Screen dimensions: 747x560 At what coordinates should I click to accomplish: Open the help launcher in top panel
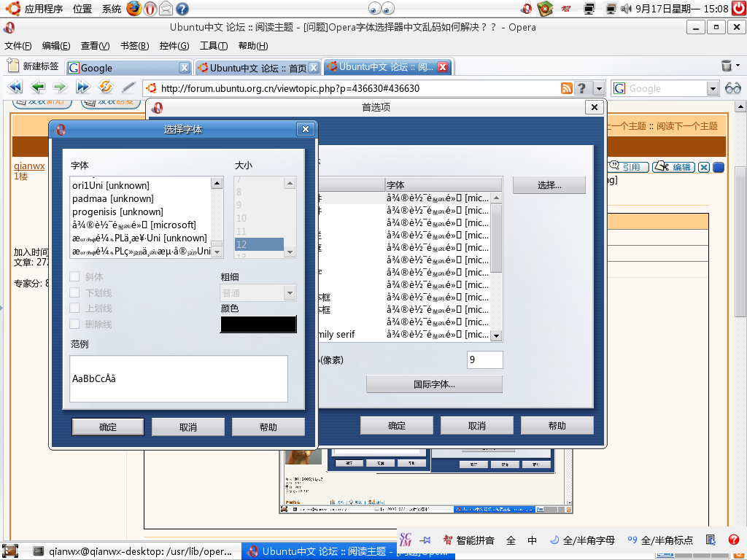(x=182, y=9)
